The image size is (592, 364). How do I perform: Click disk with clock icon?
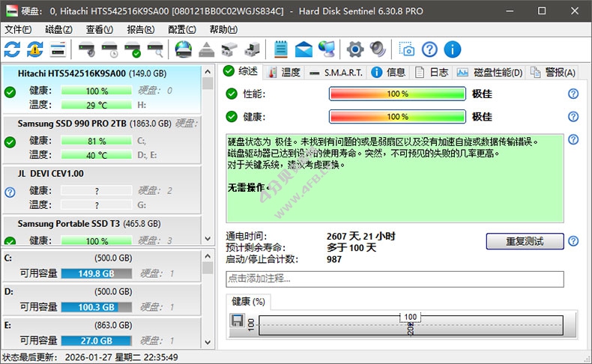pyautogui.click(x=110, y=49)
